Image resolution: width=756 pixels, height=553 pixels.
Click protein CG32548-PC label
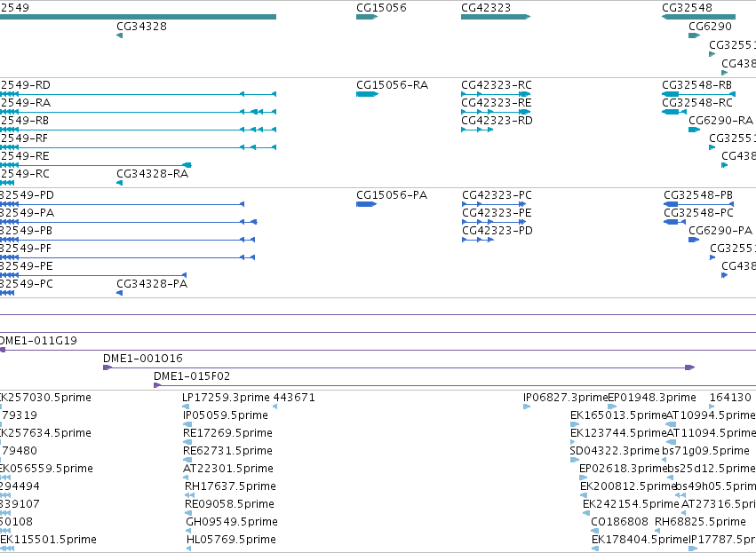[698, 213]
